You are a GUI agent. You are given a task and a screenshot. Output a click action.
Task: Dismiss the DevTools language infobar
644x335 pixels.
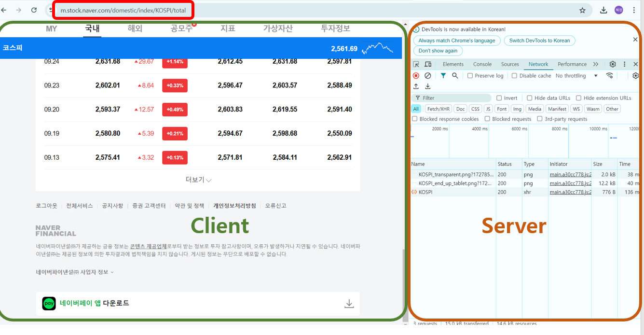635,40
